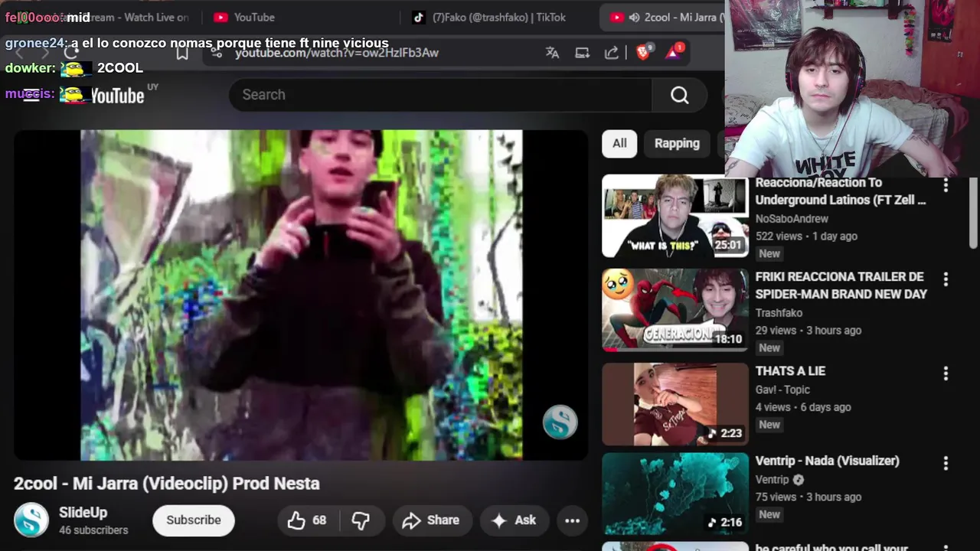Image resolution: width=980 pixels, height=551 pixels.
Task: Click the '522 views • 1 day ago' text
Action: pos(806,236)
